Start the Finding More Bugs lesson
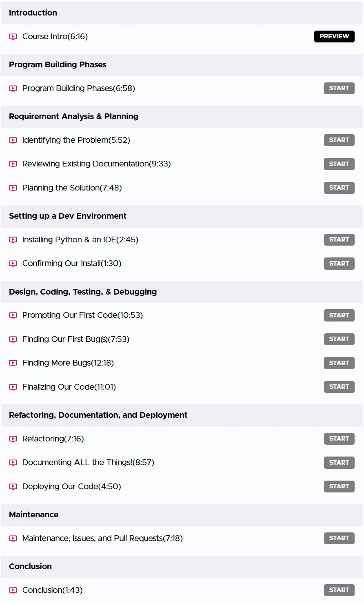364x603 pixels. pyautogui.click(x=339, y=363)
